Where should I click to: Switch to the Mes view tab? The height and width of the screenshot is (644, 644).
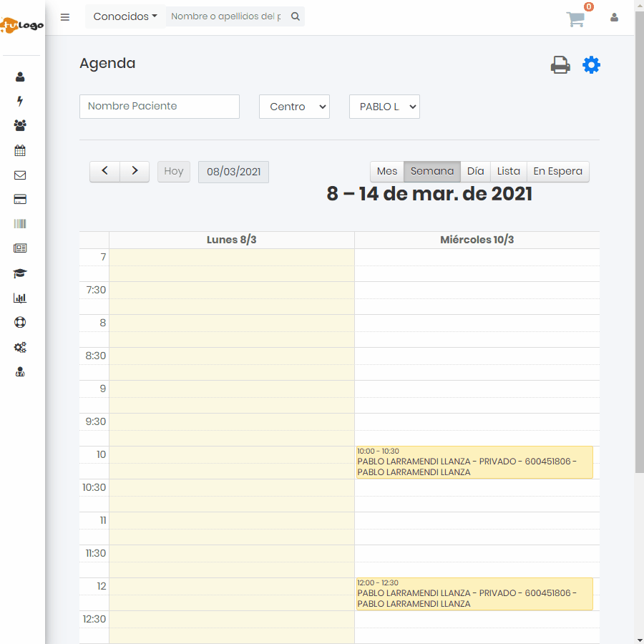coord(387,172)
